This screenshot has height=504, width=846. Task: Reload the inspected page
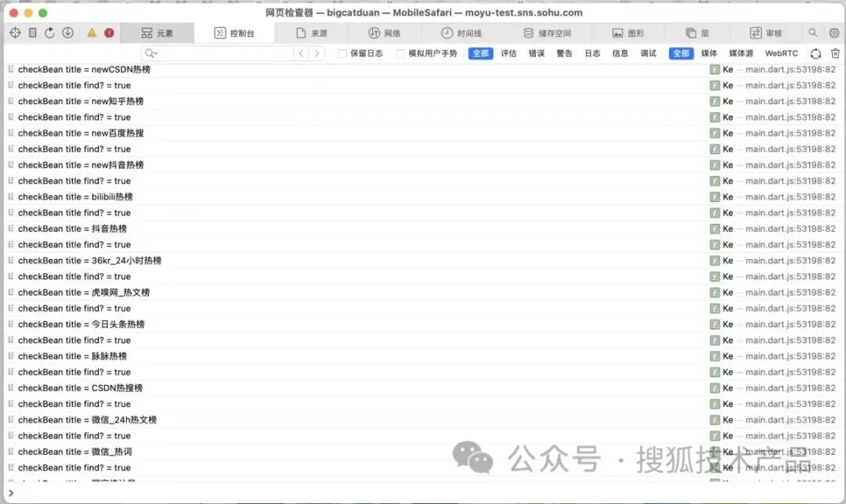[49, 33]
